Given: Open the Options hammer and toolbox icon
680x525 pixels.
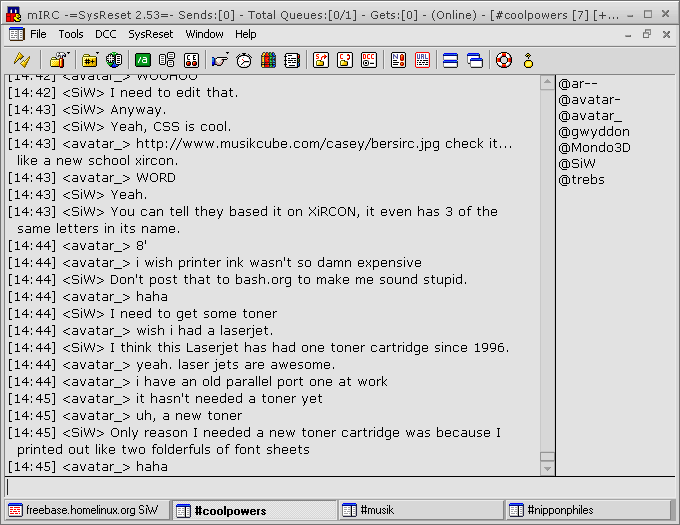Looking at the screenshot, I should 57,60.
